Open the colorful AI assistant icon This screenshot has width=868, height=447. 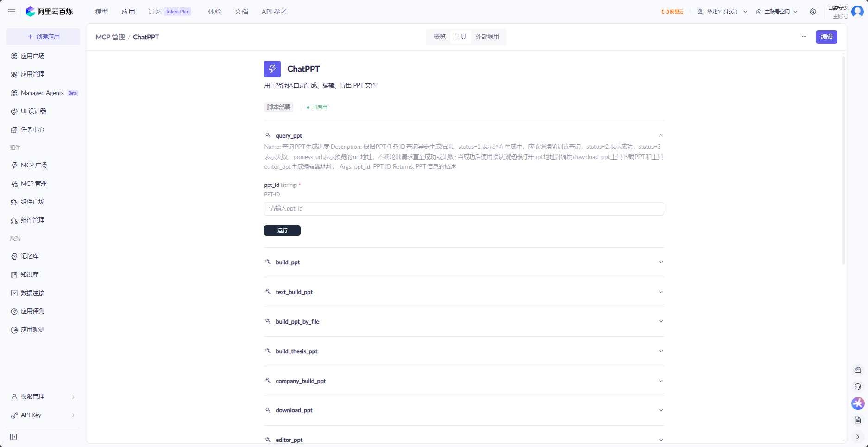coord(858,403)
